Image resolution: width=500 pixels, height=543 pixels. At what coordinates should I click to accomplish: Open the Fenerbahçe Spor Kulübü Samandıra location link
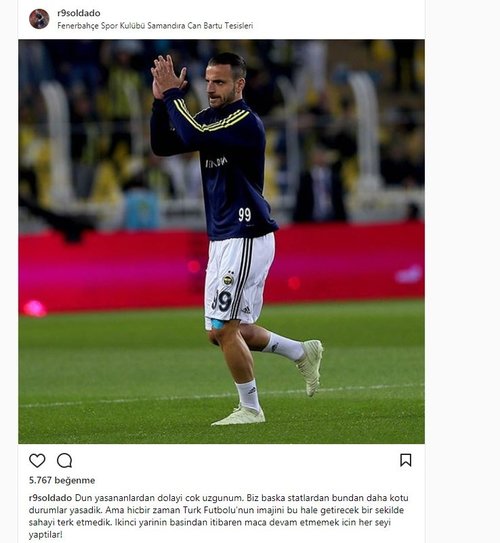pyautogui.click(x=155, y=26)
